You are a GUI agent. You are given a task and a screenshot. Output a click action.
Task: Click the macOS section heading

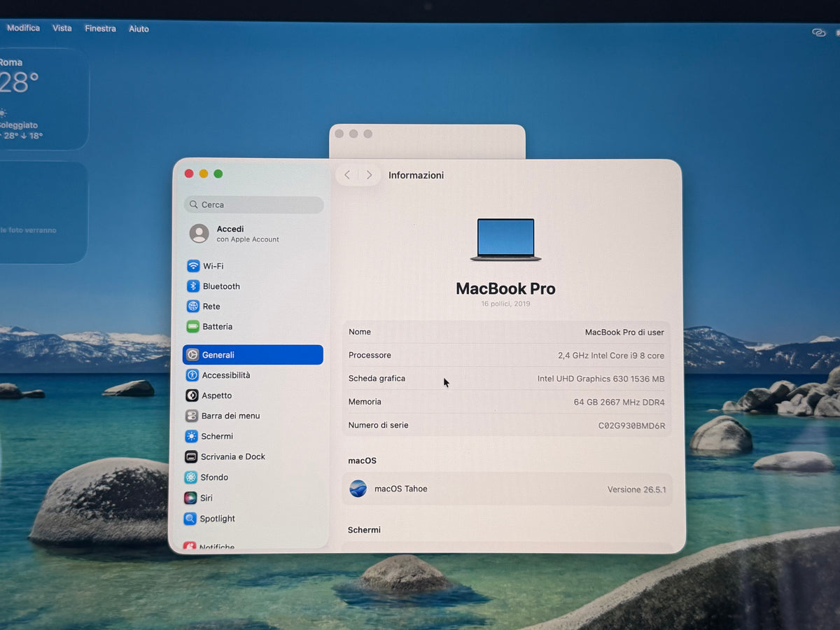pyautogui.click(x=362, y=461)
